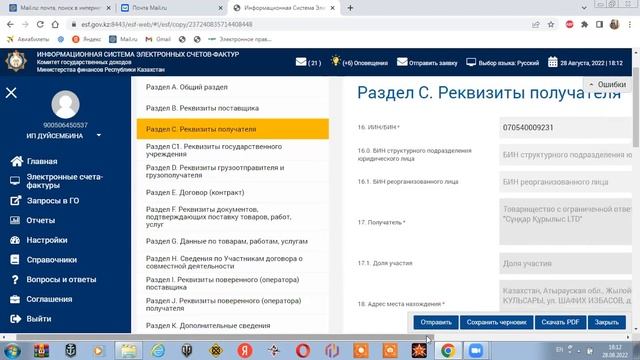Image resolution: width=640 pixels, height=360 pixels.
Task: Select Раздел I. Реквизиты поверенного поставщика
Action: click(233, 283)
